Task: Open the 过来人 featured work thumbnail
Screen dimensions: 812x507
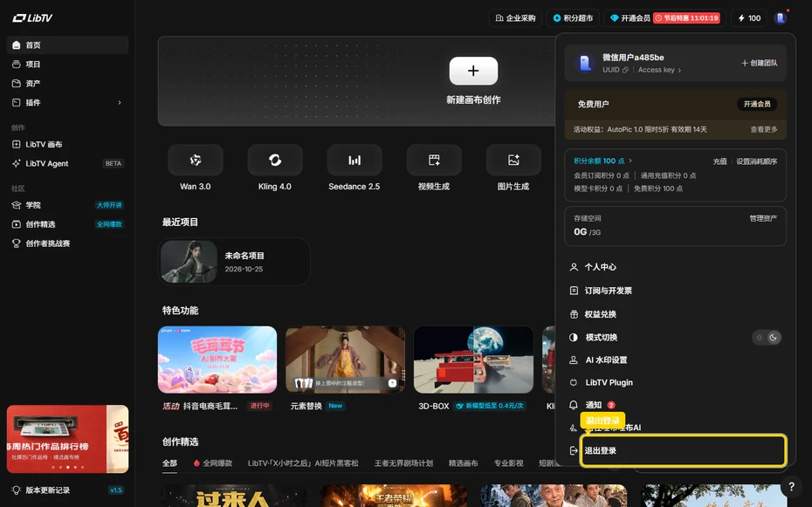Action: pyautogui.click(x=234, y=496)
